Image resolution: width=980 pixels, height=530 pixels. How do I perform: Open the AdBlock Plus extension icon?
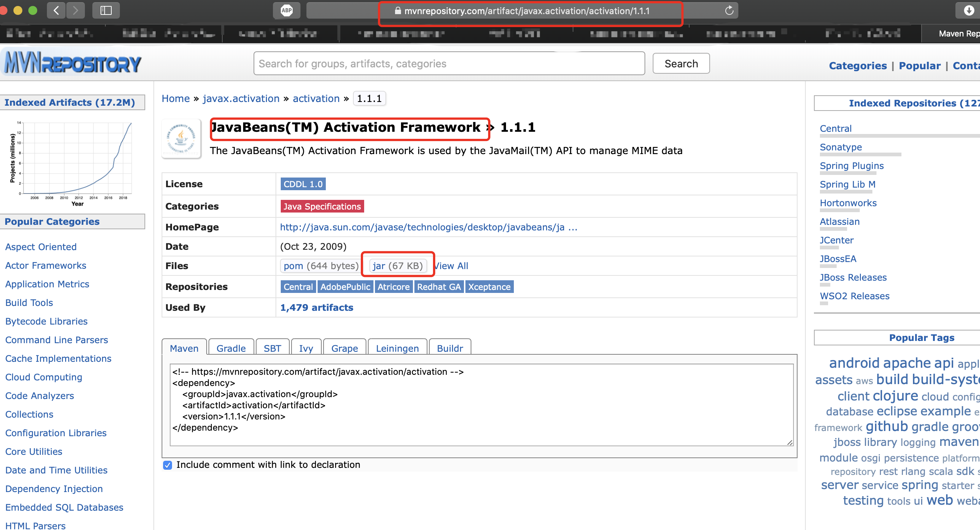click(x=286, y=10)
